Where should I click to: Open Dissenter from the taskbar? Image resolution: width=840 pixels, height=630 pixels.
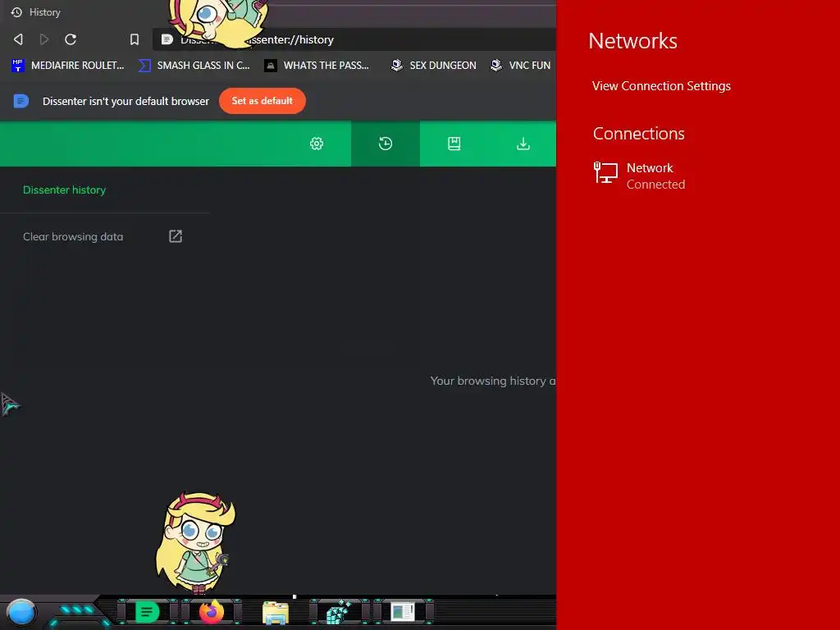[147, 612]
